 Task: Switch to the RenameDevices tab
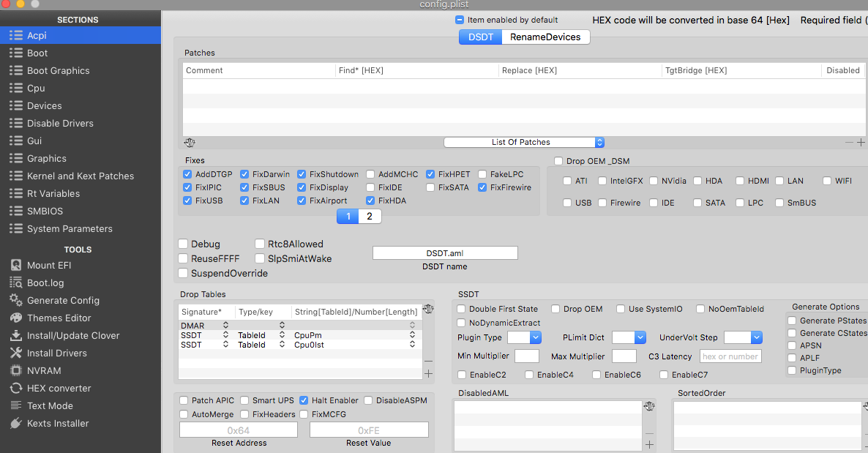545,37
